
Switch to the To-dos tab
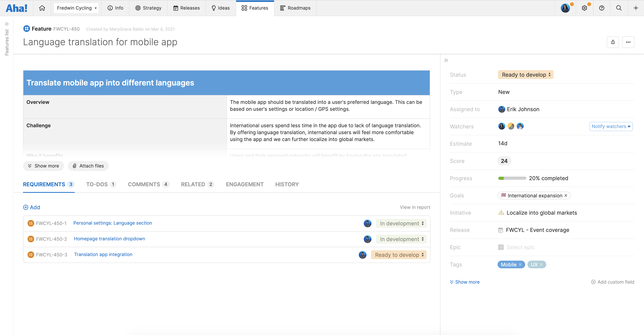(x=98, y=184)
